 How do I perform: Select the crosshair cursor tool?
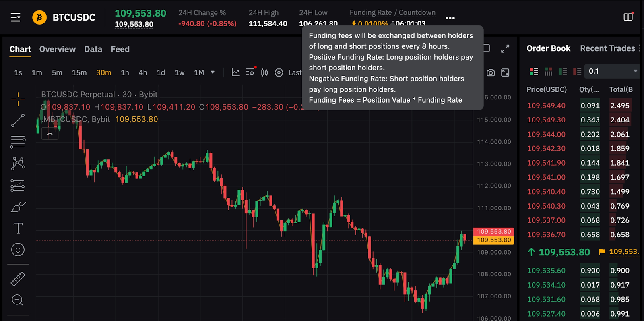click(18, 99)
